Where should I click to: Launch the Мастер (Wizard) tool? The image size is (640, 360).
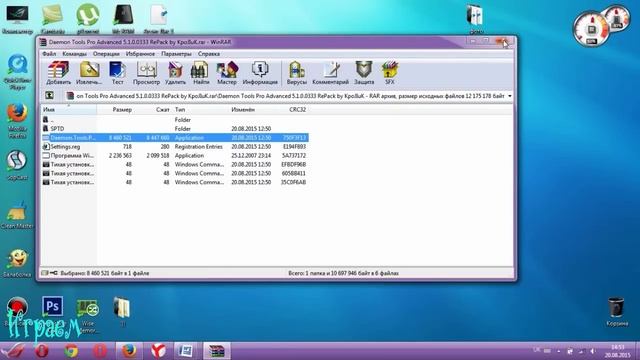(x=227, y=73)
